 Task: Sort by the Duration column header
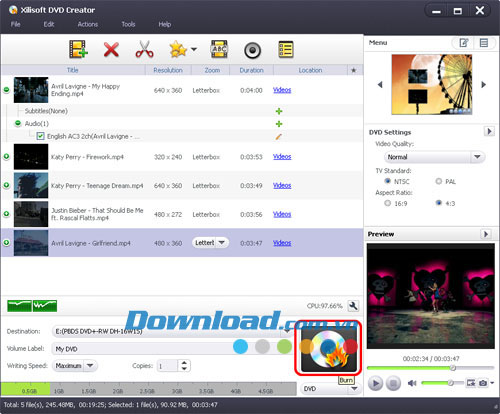coord(251,70)
